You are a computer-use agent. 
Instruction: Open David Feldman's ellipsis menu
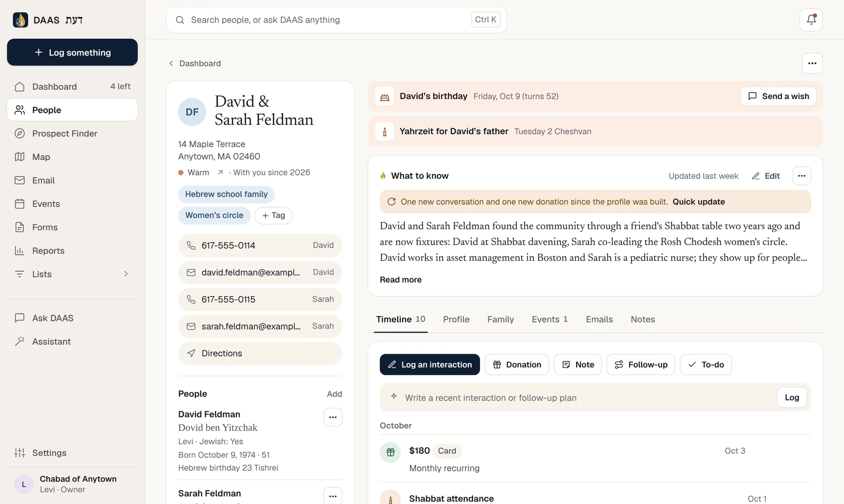pyautogui.click(x=332, y=418)
